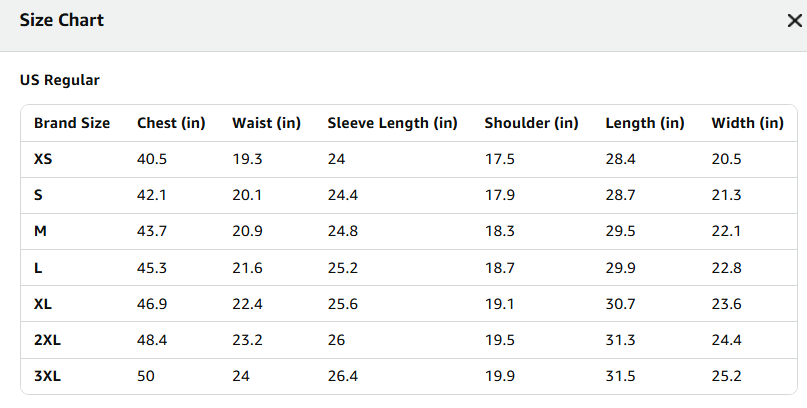
Task: Click the Length (in) column header
Action: click(x=645, y=123)
